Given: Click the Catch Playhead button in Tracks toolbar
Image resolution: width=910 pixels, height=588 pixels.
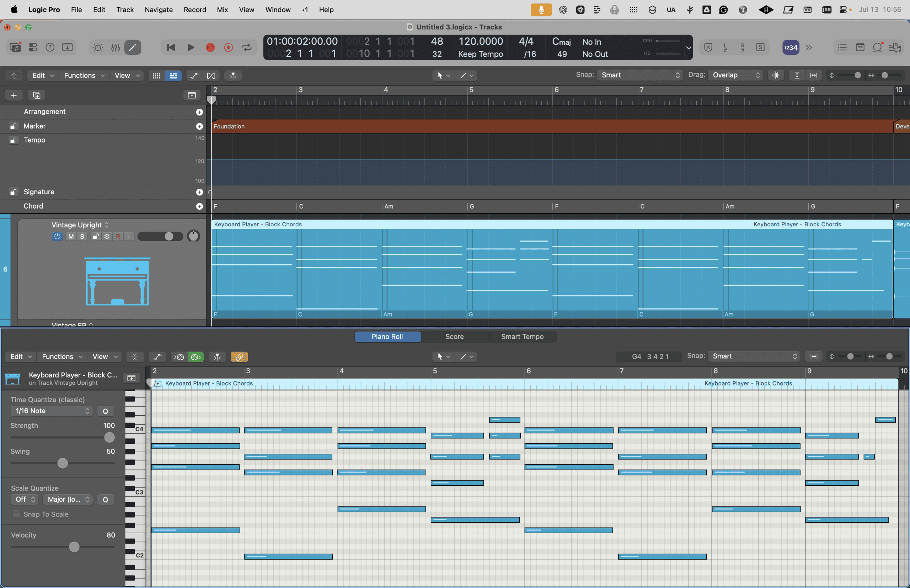Looking at the screenshot, I should (233, 76).
